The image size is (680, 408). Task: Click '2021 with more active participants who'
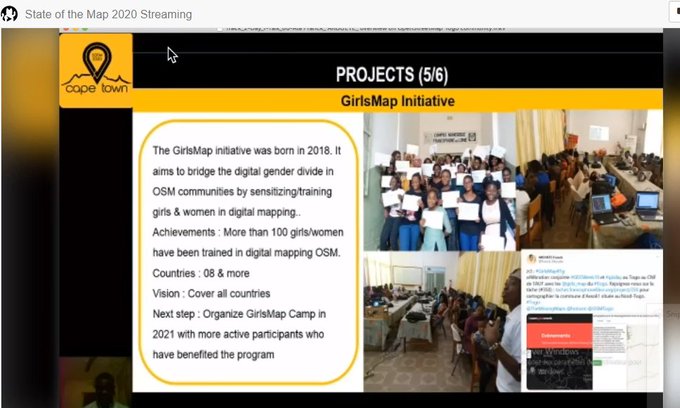[x=238, y=334]
